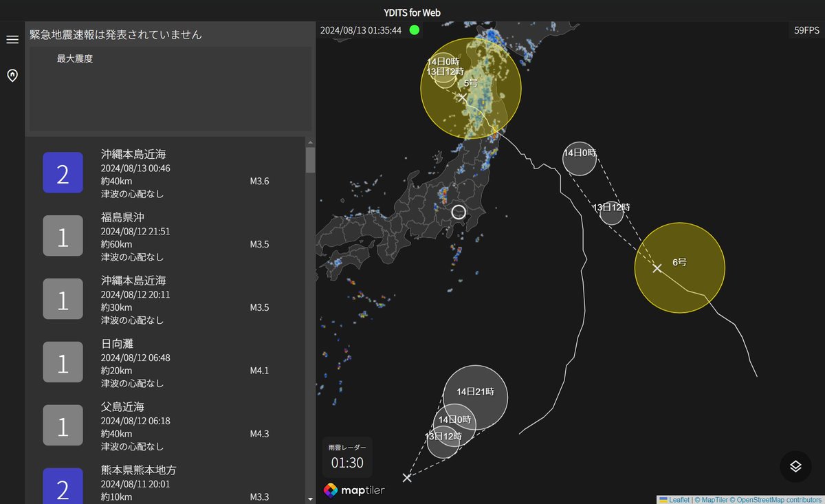Viewport: 825px width, 504px height.
Task: Click the white circle marker near Tokyo
Action: [x=459, y=212]
